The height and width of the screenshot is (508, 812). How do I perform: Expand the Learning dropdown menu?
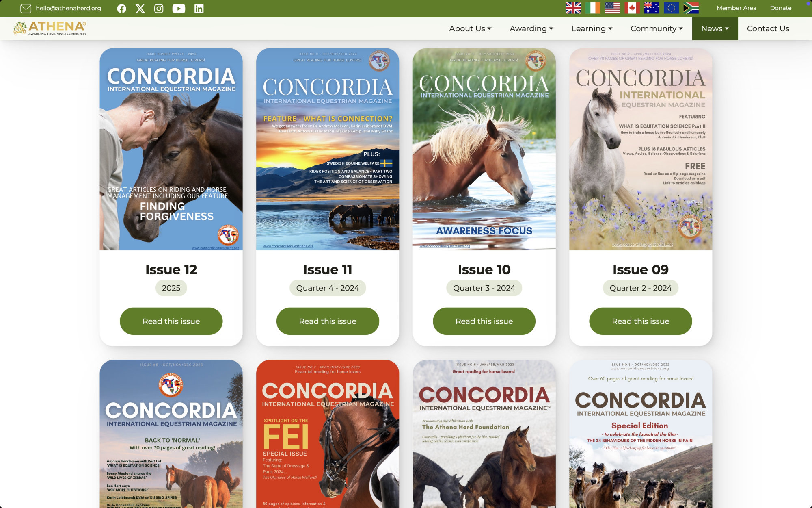coord(592,29)
